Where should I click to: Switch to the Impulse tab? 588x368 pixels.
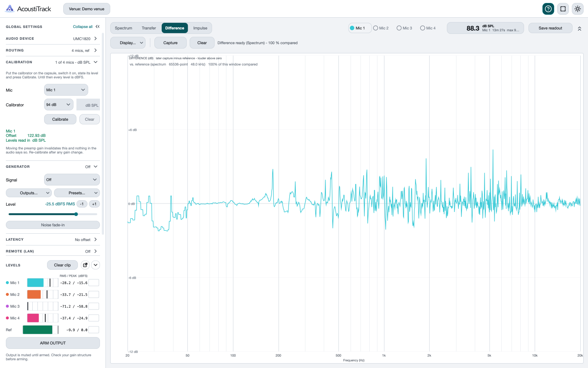point(200,28)
